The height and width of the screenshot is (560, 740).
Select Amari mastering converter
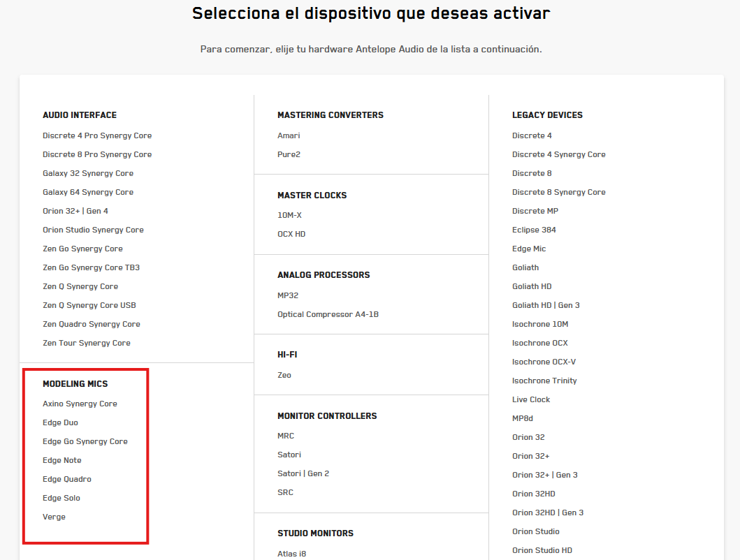pos(289,135)
